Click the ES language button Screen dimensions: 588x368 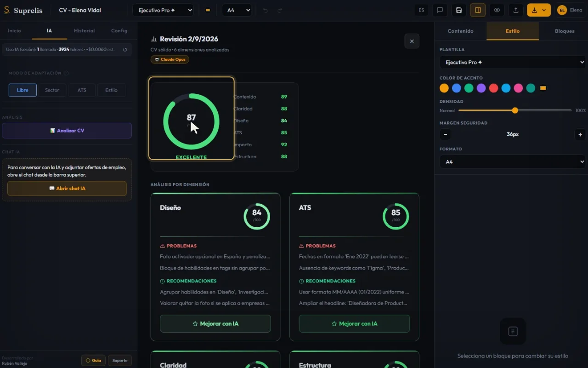[421, 10]
